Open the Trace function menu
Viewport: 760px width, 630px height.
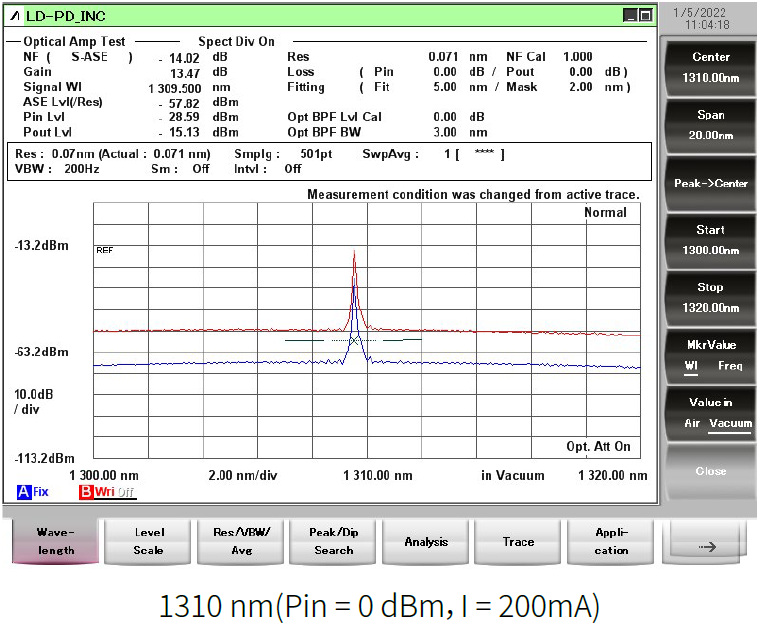coord(518,541)
